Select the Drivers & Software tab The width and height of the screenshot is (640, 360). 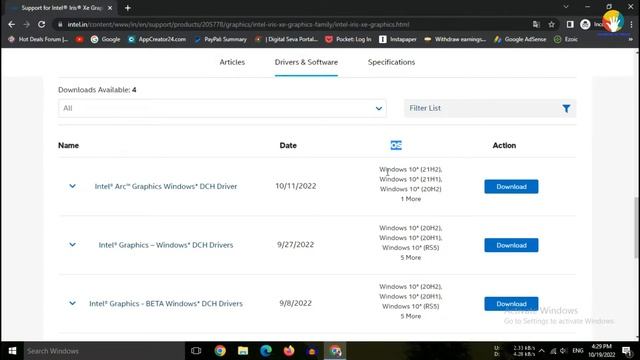pos(306,62)
